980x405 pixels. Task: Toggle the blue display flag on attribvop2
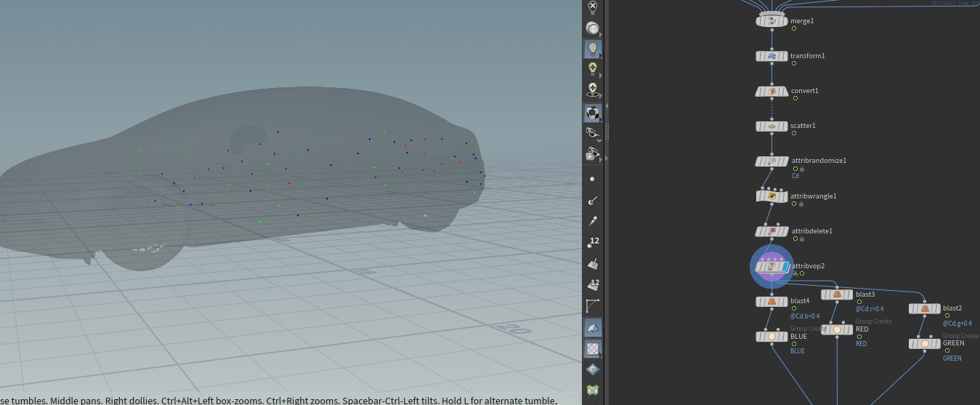(785, 267)
